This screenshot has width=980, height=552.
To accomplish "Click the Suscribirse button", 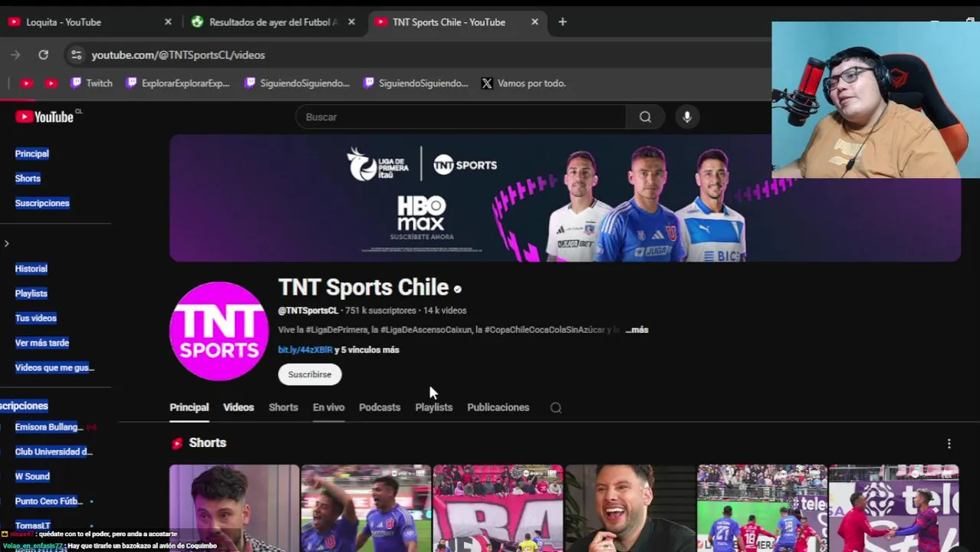I will tap(310, 374).
